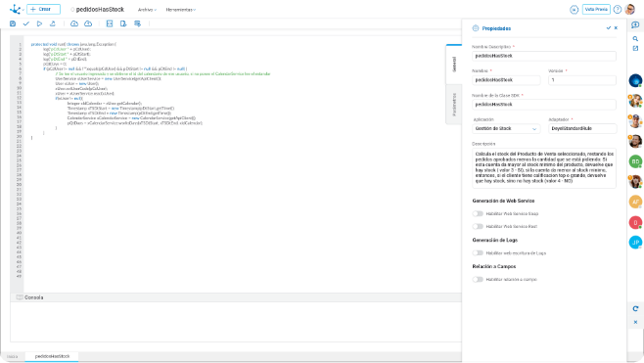Click the first code line starting with protected void
The image size is (644, 363).
tap(73, 44)
